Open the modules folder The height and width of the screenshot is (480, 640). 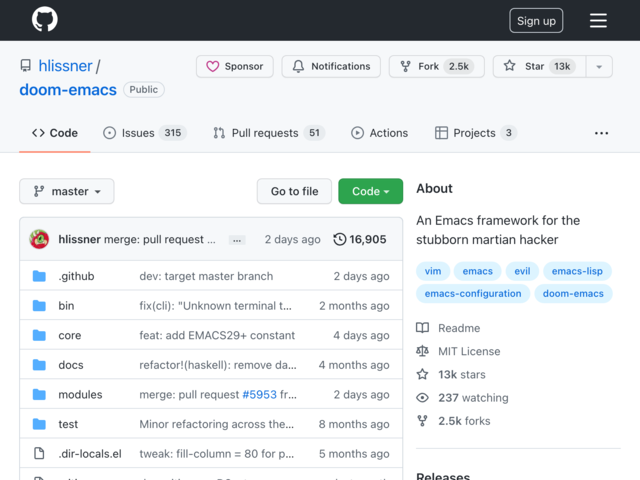click(x=80, y=394)
